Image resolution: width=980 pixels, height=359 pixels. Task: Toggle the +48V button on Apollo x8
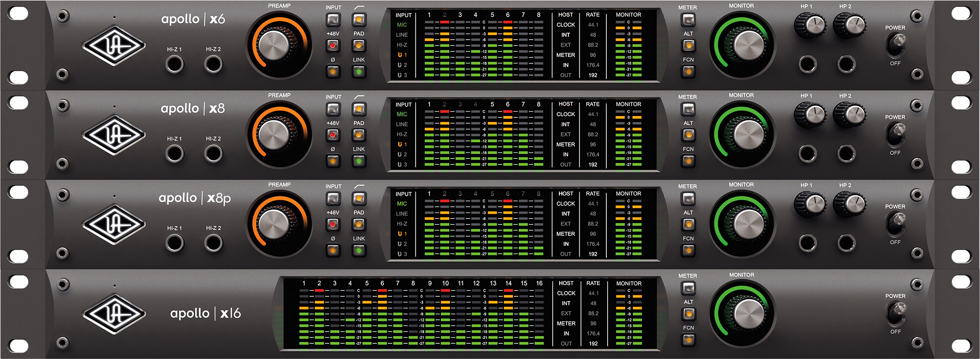click(x=333, y=135)
